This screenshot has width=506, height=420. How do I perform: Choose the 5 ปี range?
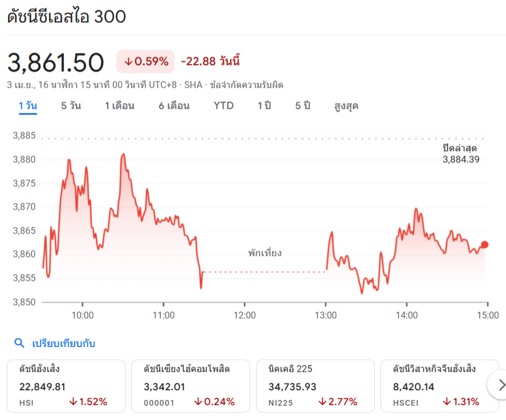[x=303, y=106]
